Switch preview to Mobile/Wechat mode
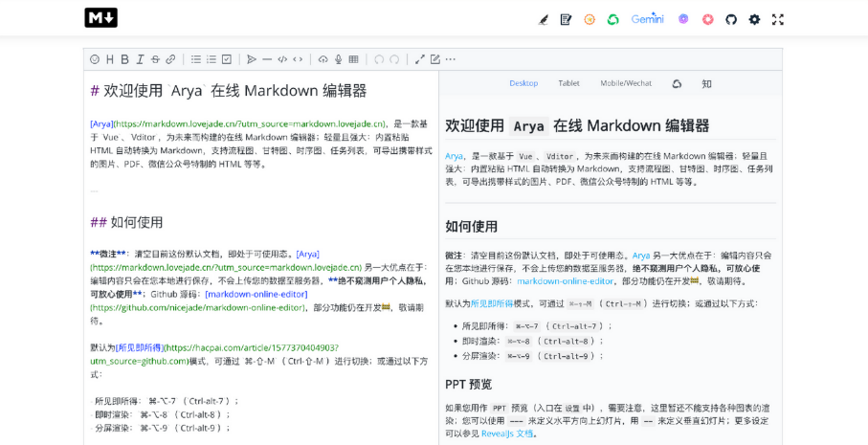 [626, 83]
